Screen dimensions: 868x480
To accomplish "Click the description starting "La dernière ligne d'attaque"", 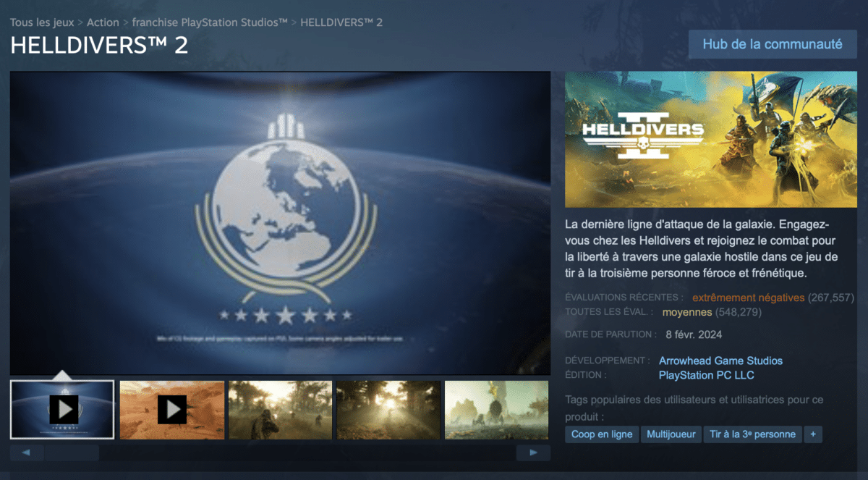I will click(703, 248).
